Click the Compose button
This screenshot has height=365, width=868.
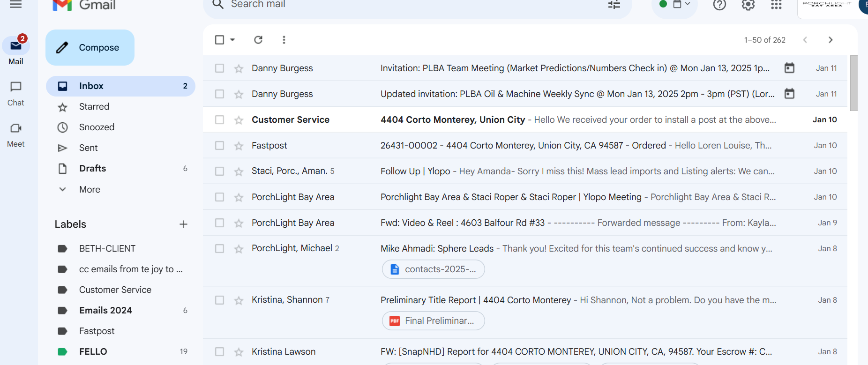90,48
